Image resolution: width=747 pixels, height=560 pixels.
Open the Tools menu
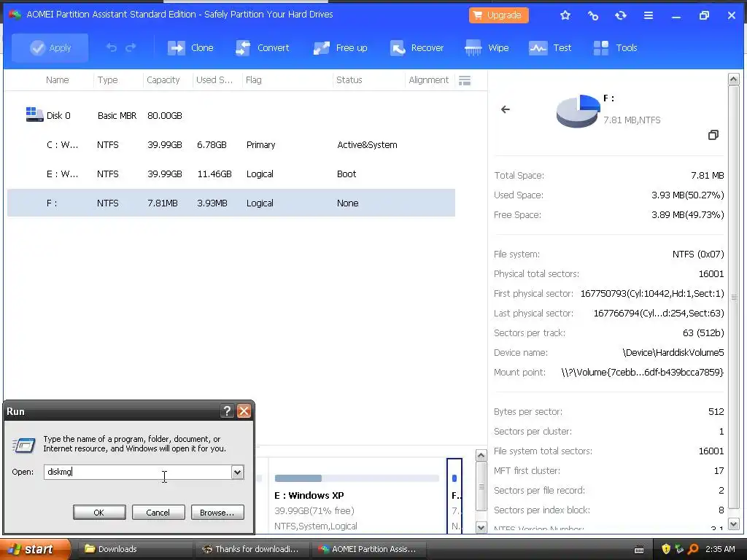pos(615,47)
